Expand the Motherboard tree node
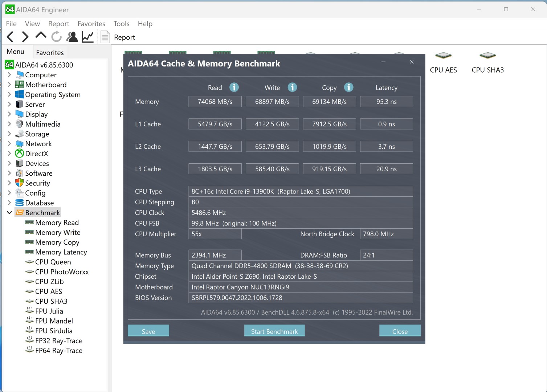This screenshot has height=392, width=547. point(9,85)
